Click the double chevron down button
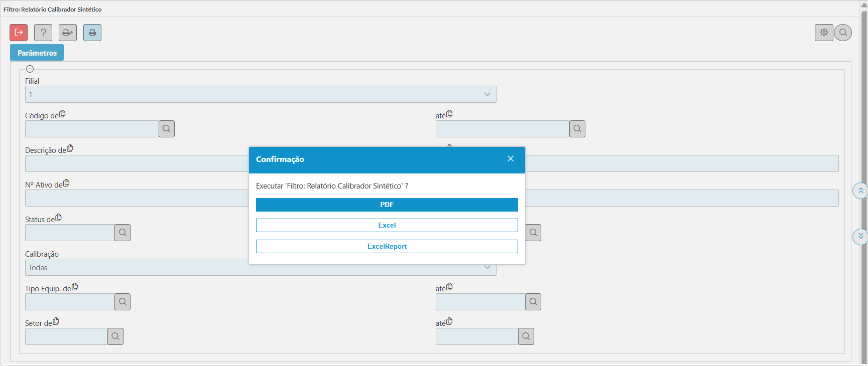This screenshot has height=366, width=868. (860, 236)
